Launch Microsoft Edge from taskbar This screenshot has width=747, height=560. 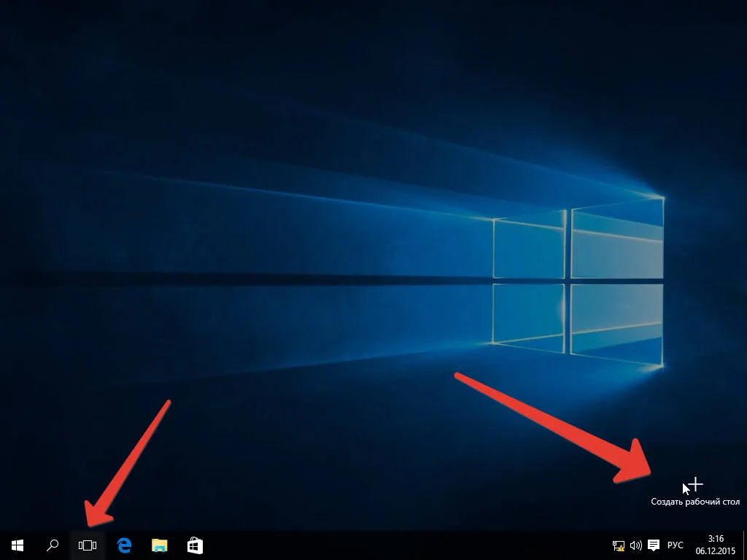[124, 545]
